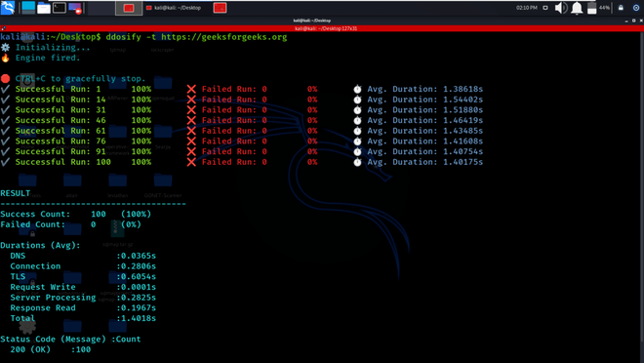Switch to kali@kali: ~/Desktop taskbar entry
644x363 pixels.
coord(174,8)
